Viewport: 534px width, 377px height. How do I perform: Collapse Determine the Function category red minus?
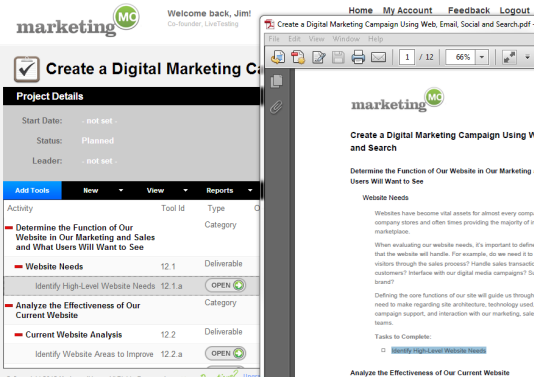pyautogui.click(x=9, y=227)
